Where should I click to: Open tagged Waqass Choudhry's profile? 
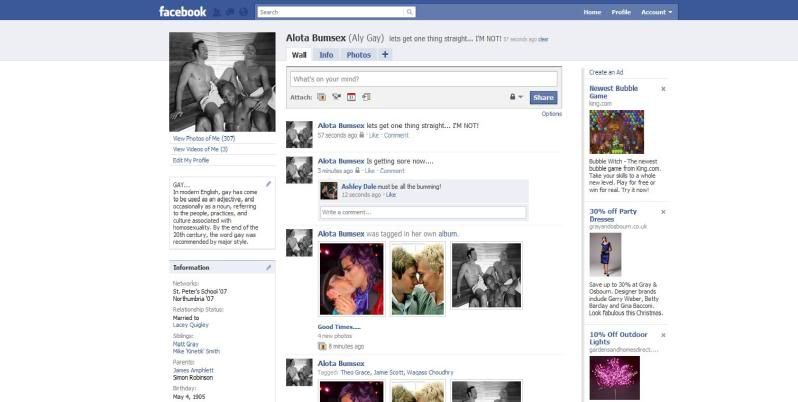point(430,372)
